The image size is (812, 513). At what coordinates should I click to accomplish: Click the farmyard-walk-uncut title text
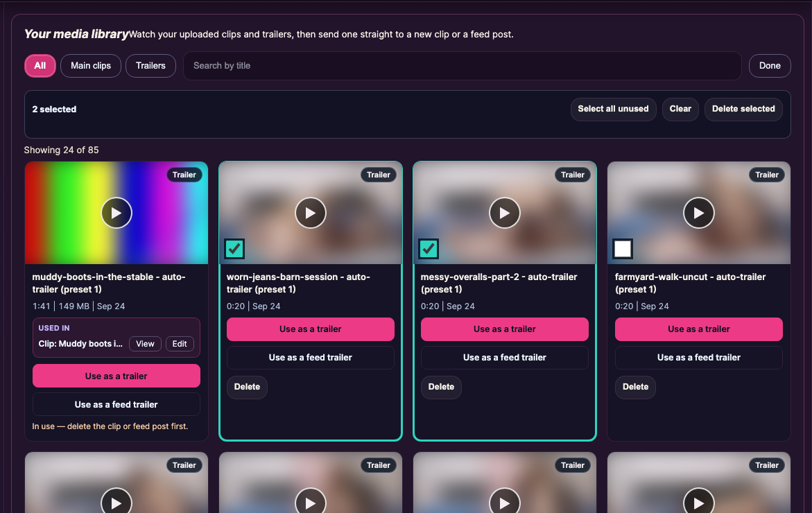[x=690, y=283]
